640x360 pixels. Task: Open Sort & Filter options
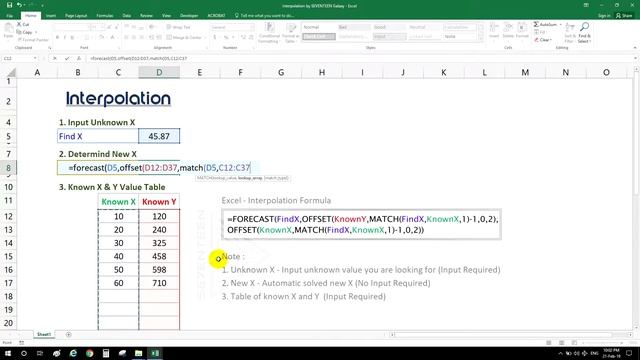tap(569, 33)
